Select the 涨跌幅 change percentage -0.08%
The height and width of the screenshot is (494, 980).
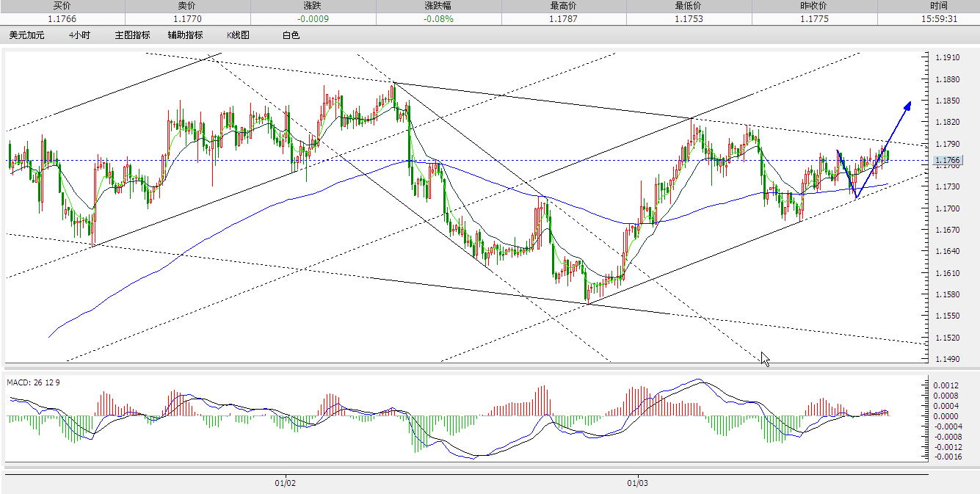click(x=438, y=19)
